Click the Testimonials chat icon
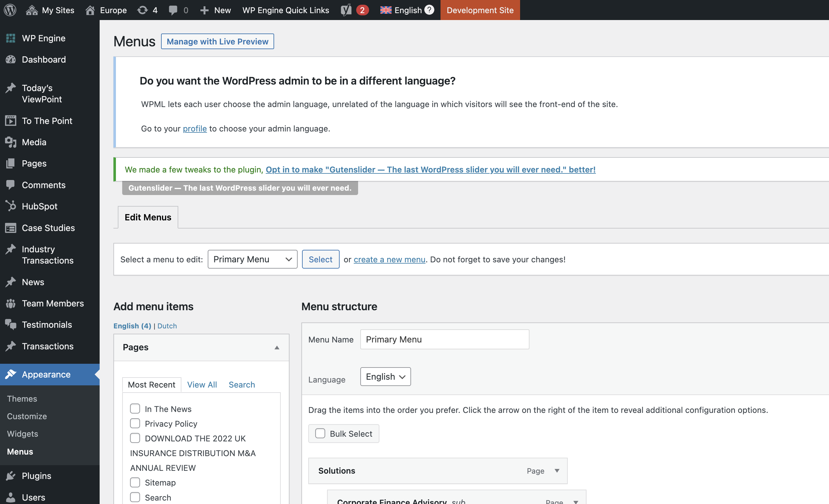This screenshot has height=504, width=829. [10, 324]
